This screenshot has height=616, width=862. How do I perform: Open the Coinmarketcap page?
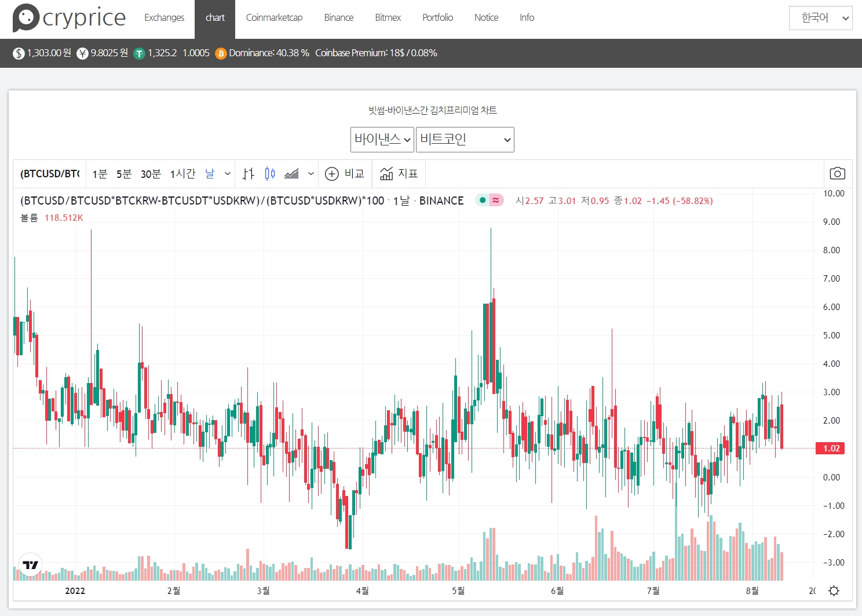[274, 17]
